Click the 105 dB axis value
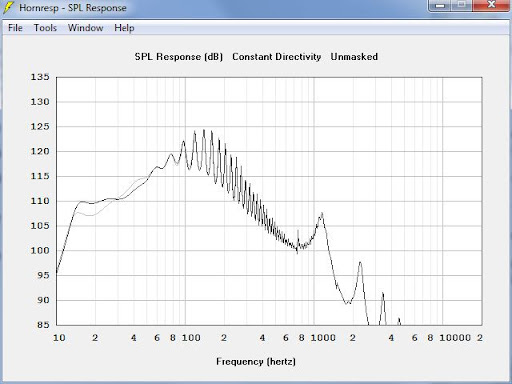This screenshot has width=512, height=384. (40, 226)
